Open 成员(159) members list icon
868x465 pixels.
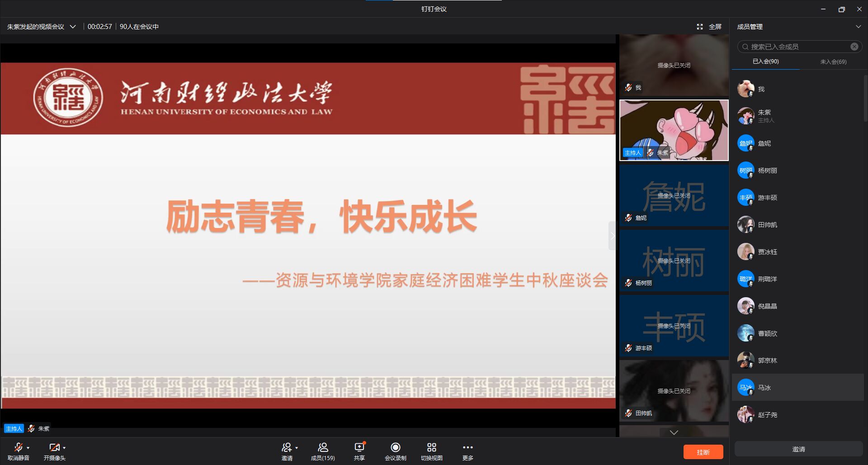click(x=323, y=447)
